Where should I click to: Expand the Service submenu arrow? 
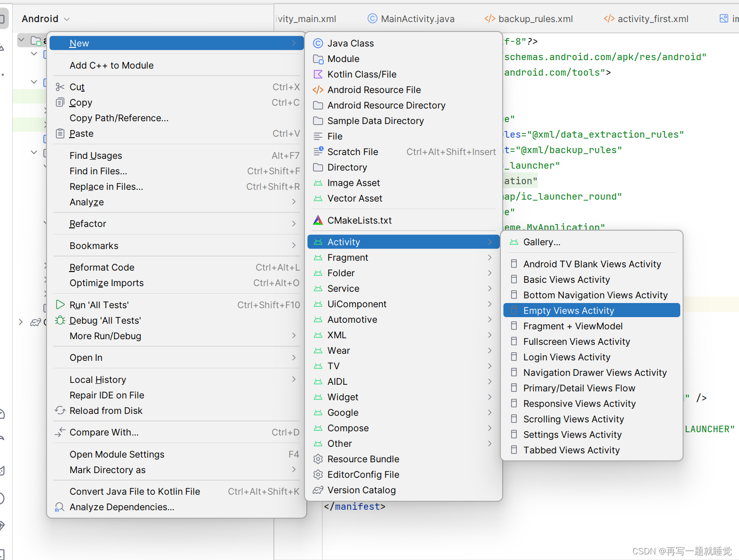click(490, 288)
